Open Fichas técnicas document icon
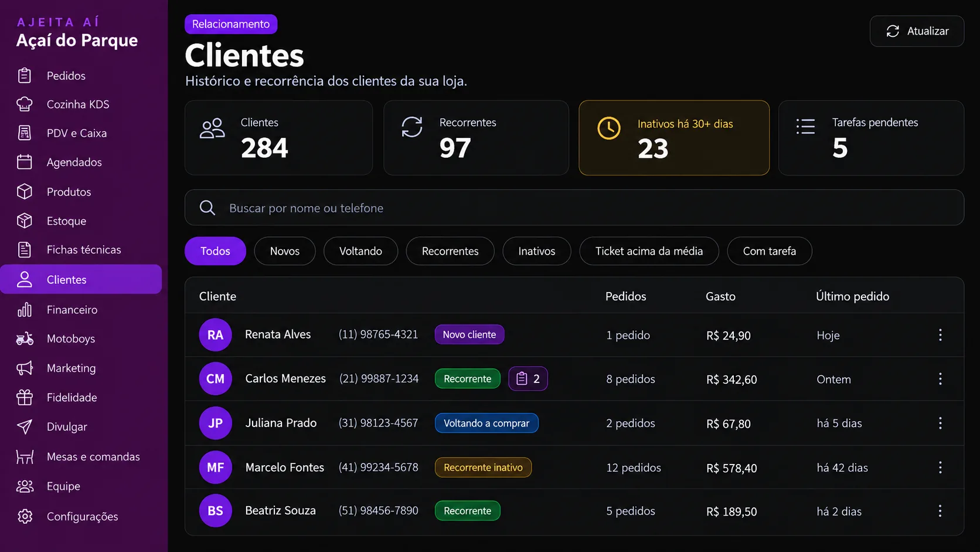The width and height of the screenshot is (980, 552). click(x=25, y=250)
